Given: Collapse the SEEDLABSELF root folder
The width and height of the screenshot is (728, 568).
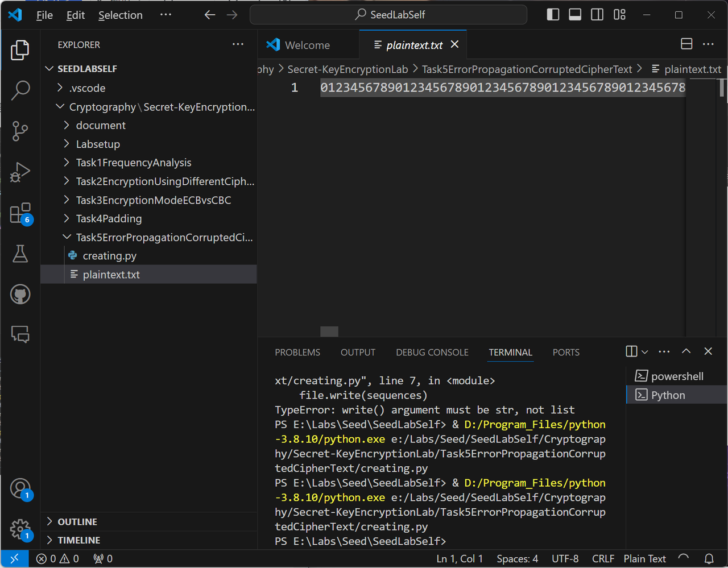Looking at the screenshot, I should click(x=49, y=69).
